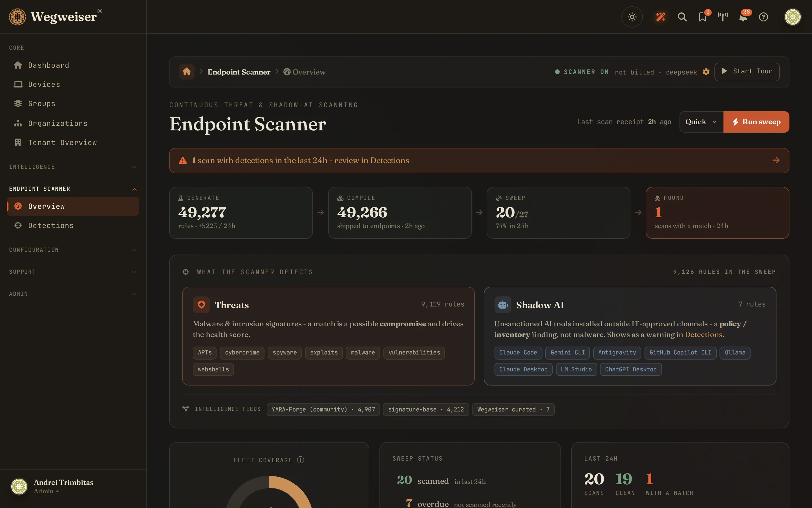Open search magnifier in top bar
The image size is (812, 508).
(x=682, y=17)
